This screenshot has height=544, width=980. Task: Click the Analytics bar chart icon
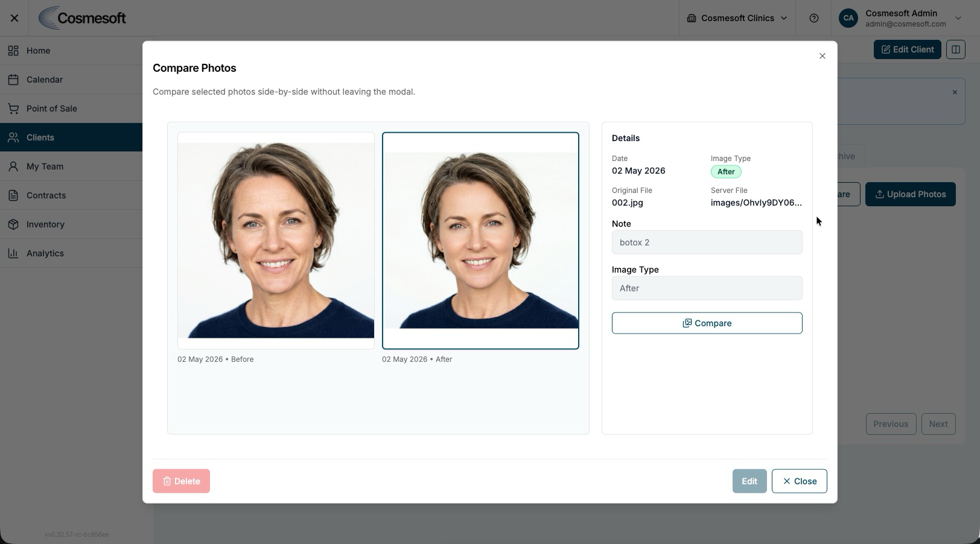(13, 253)
